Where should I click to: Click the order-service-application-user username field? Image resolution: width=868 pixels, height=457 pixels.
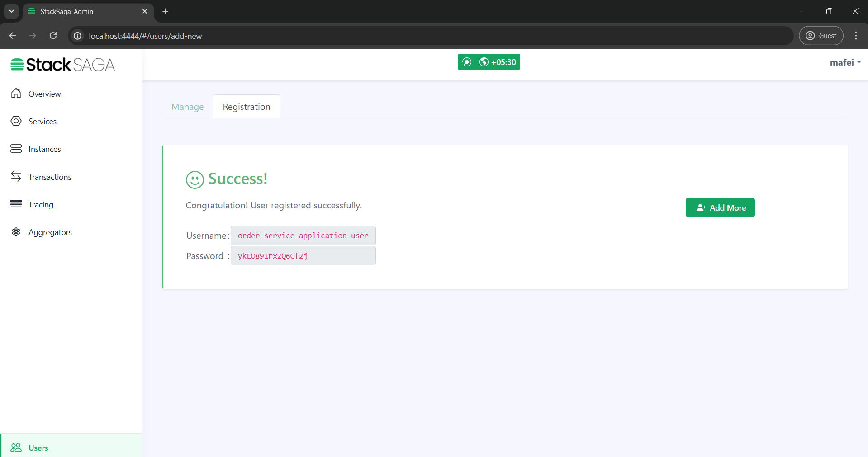[303, 236]
